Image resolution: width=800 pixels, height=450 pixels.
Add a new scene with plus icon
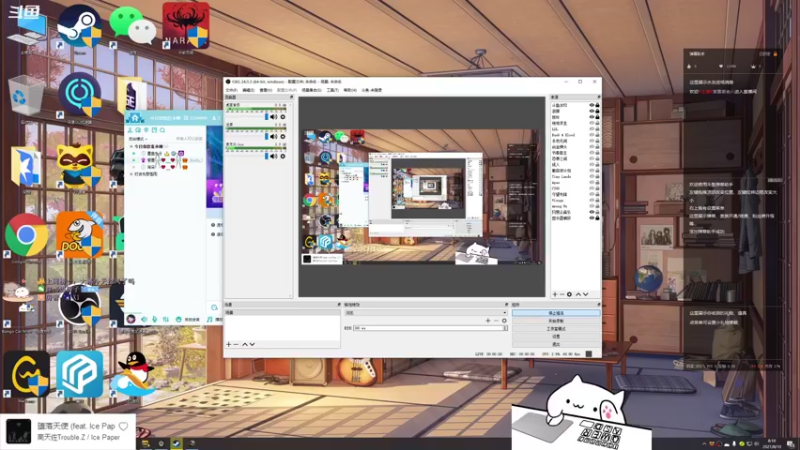(x=229, y=344)
